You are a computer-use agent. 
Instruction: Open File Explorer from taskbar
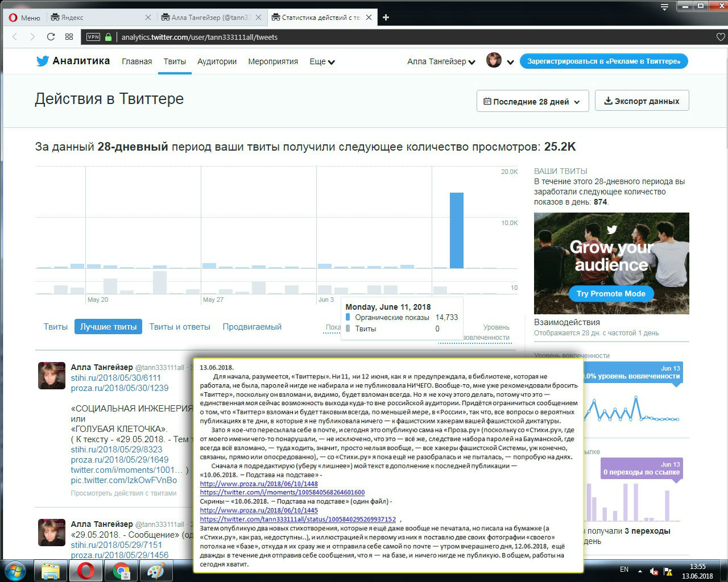[x=51, y=571]
